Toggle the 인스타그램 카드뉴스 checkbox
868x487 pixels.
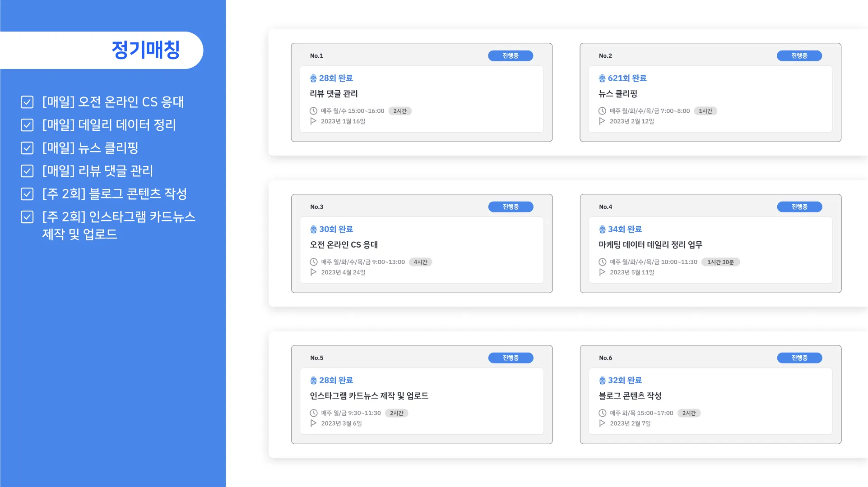click(x=27, y=217)
